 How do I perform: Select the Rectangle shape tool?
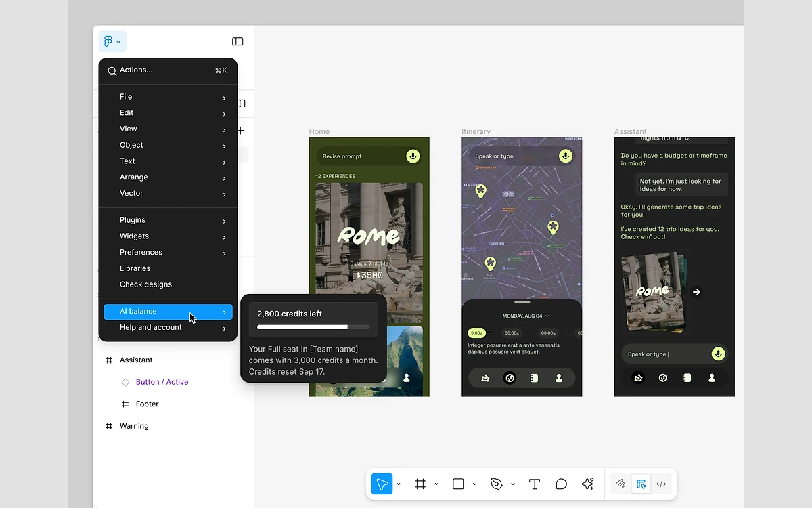[458, 484]
